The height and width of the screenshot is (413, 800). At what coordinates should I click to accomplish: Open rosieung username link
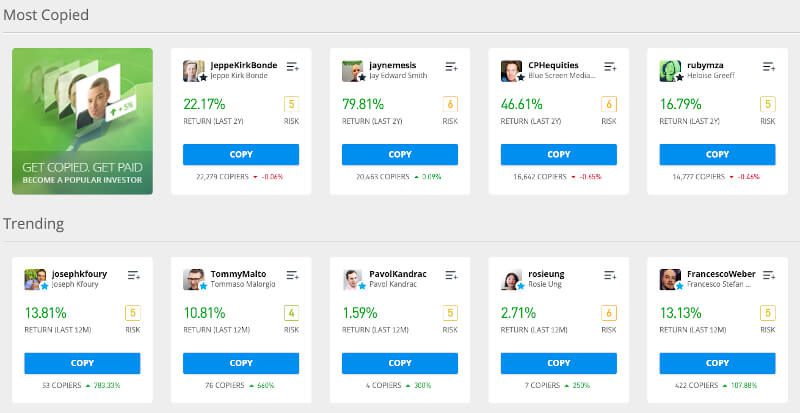546,274
